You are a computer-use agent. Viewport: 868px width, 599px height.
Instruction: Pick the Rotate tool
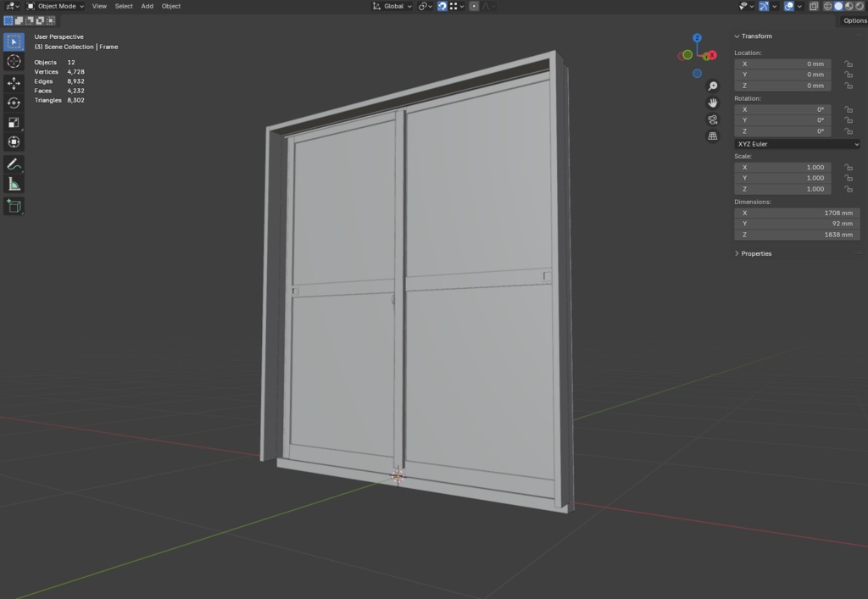[14, 103]
